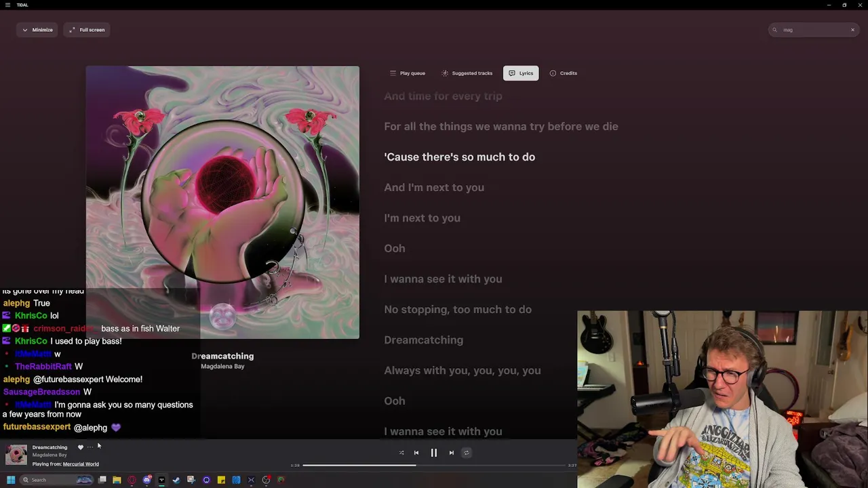Jump to lyric 'I'm next to you'
The height and width of the screenshot is (488, 868).
point(422,218)
